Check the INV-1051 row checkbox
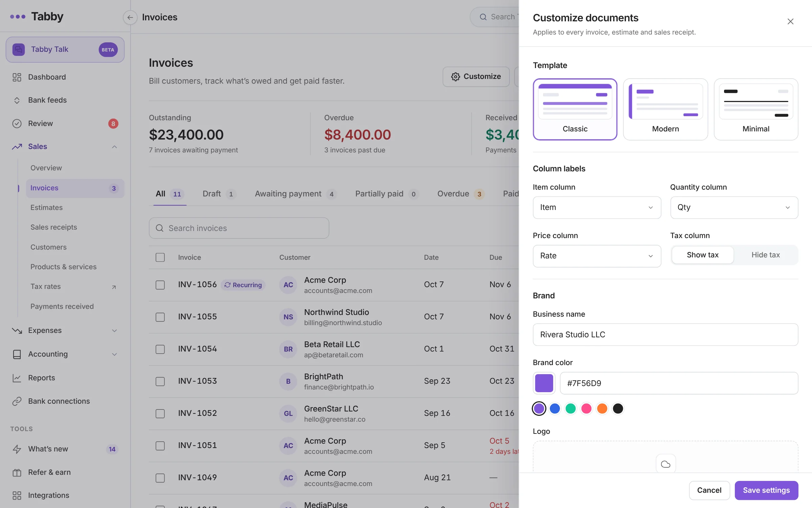 click(x=160, y=446)
